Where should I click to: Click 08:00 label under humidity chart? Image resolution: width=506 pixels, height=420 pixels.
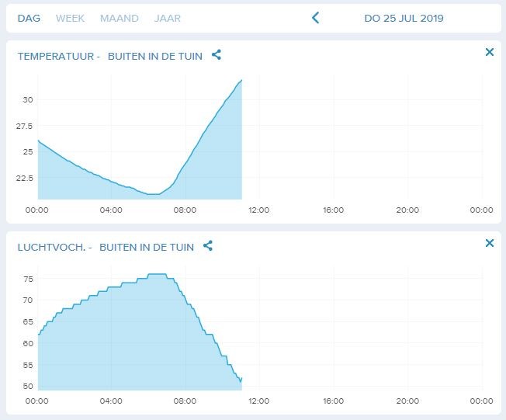click(x=185, y=401)
